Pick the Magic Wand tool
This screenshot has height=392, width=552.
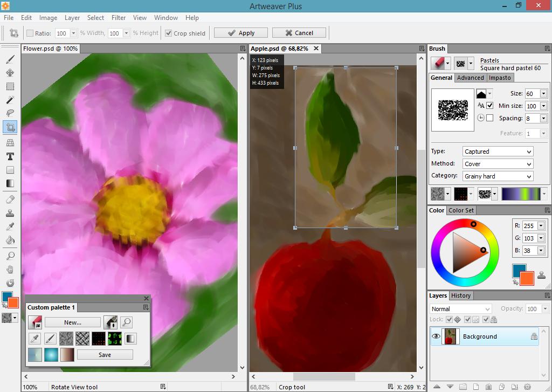[10, 100]
